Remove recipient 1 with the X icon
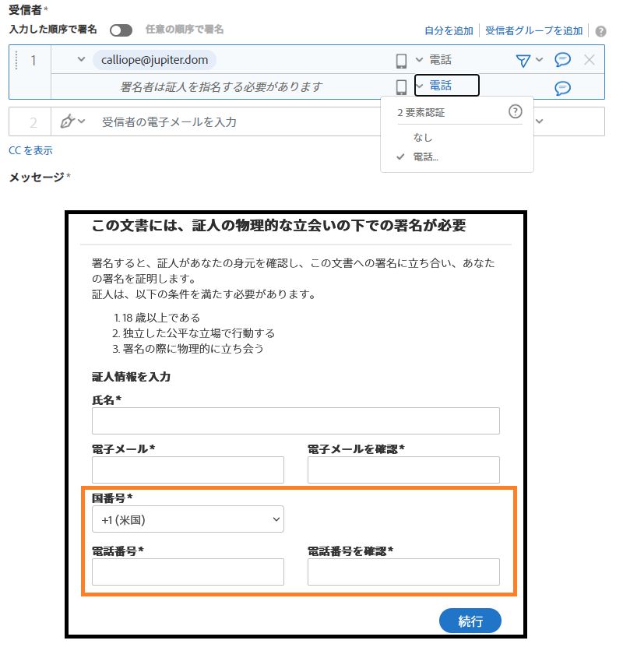Screen dimensions: 623x672 coord(590,60)
